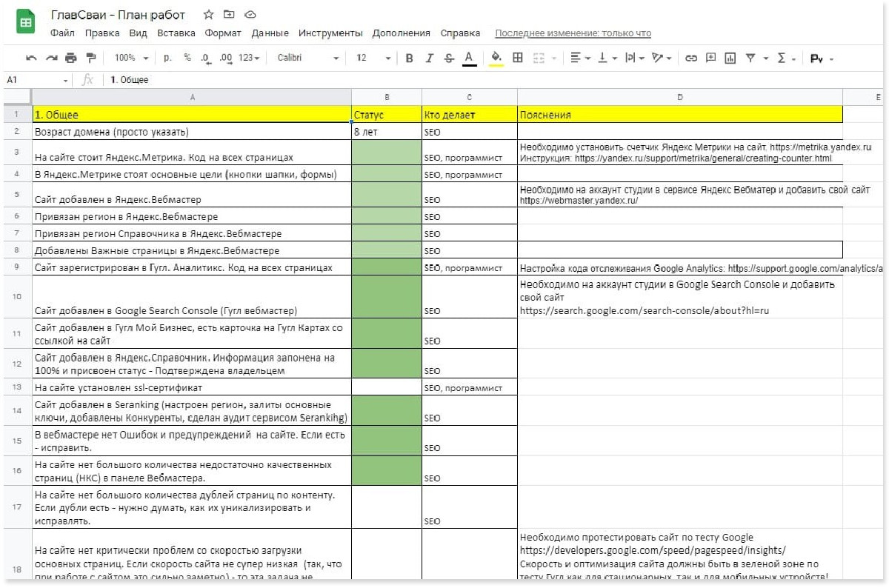Insert a link using the chain icon

pyautogui.click(x=690, y=58)
